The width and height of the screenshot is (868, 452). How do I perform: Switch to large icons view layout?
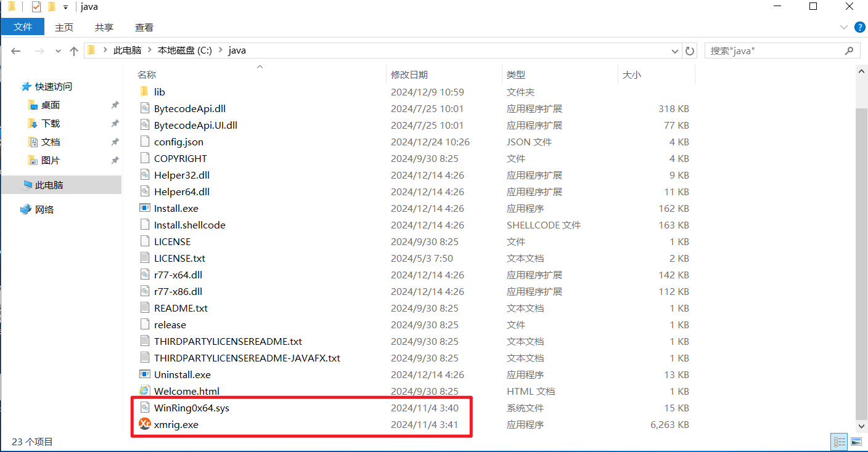pyautogui.click(x=856, y=442)
